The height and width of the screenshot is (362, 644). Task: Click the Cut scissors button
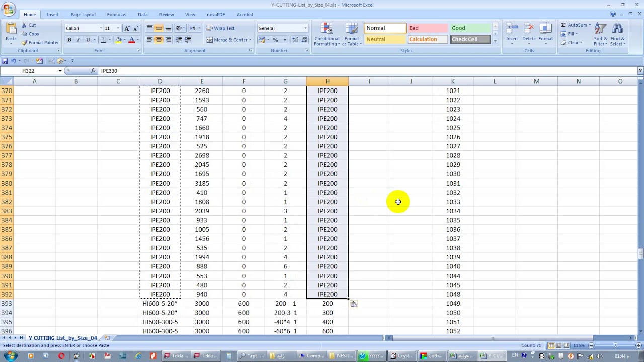[29, 25]
